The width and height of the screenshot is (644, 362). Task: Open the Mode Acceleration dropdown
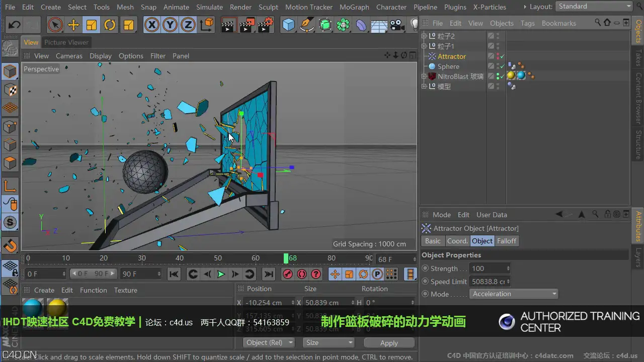pos(514,294)
